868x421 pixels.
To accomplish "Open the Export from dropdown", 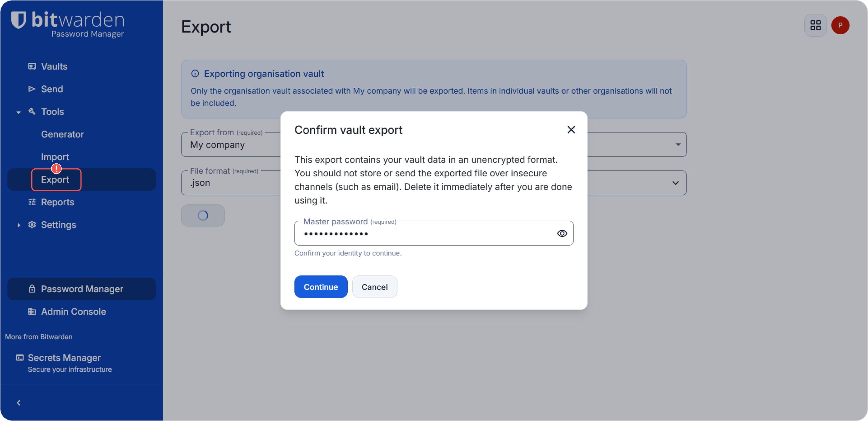I will [678, 144].
